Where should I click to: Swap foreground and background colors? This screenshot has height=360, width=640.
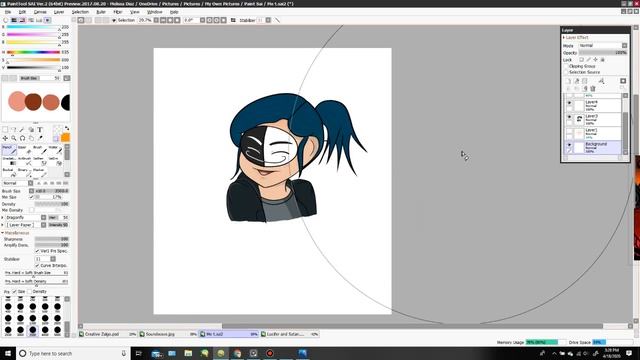point(67,129)
